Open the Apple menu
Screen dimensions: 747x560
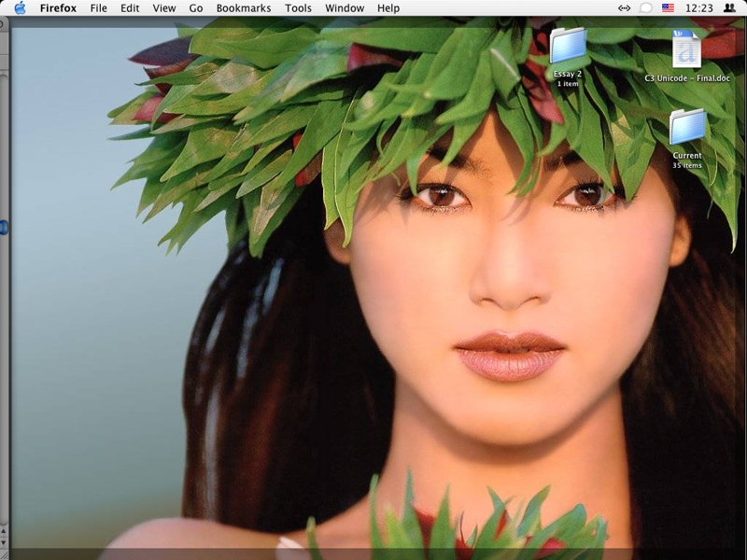coord(20,8)
